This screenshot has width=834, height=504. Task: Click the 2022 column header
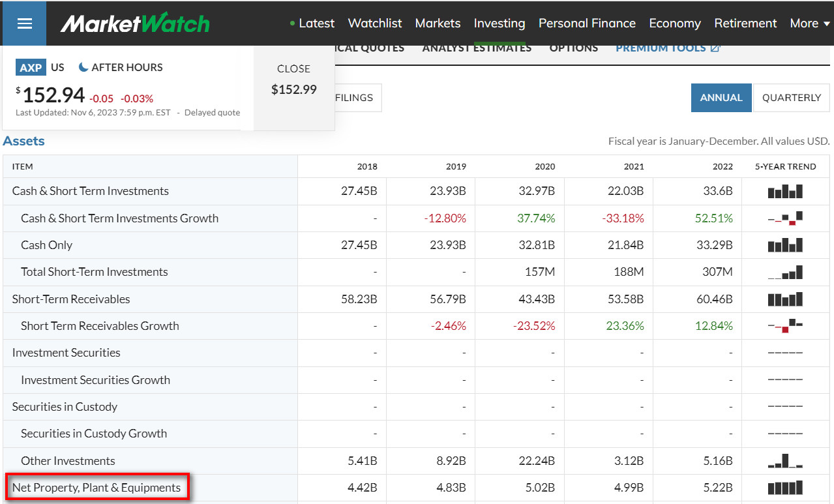pos(722,166)
